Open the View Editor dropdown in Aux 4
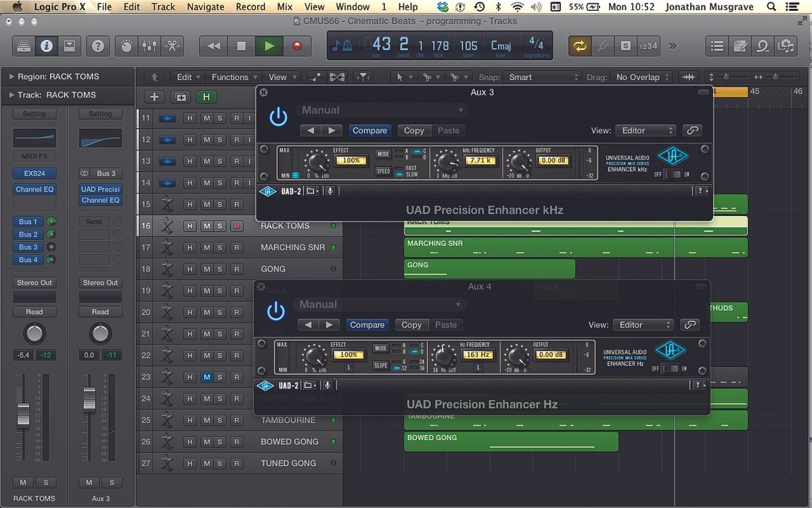 (x=642, y=324)
